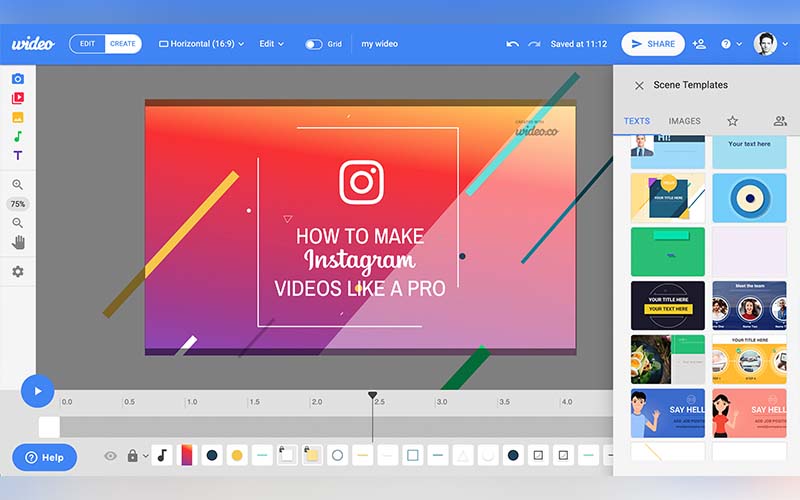Image resolution: width=800 pixels, height=500 pixels.
Task: Switch to EDIT mode
Action: pos(87,44)
